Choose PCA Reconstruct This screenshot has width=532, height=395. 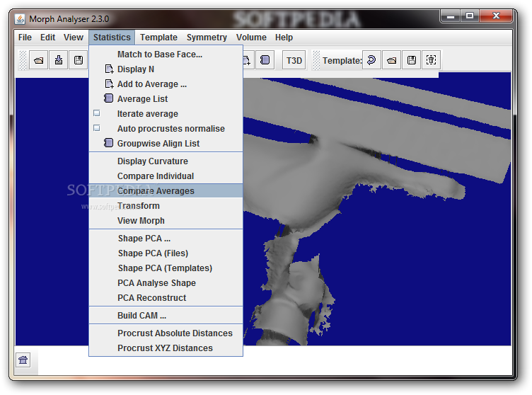click(x=166, y=298)
